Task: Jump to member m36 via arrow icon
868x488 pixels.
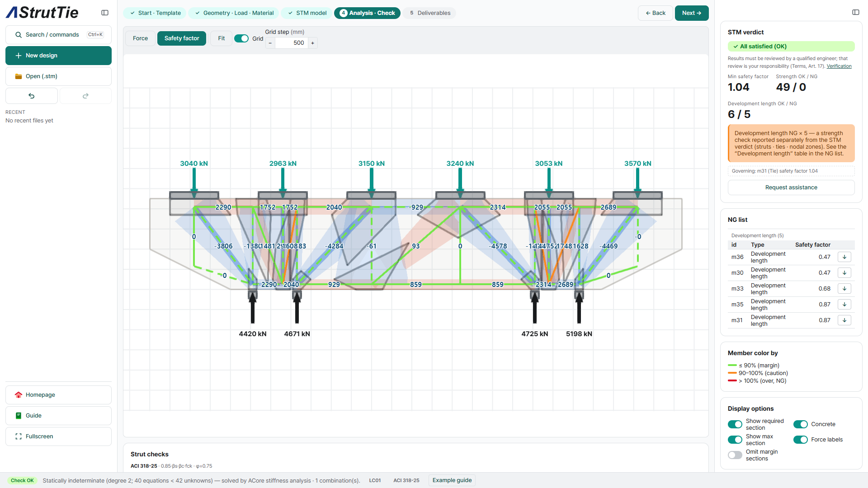Action: click(x=844, y=257)
